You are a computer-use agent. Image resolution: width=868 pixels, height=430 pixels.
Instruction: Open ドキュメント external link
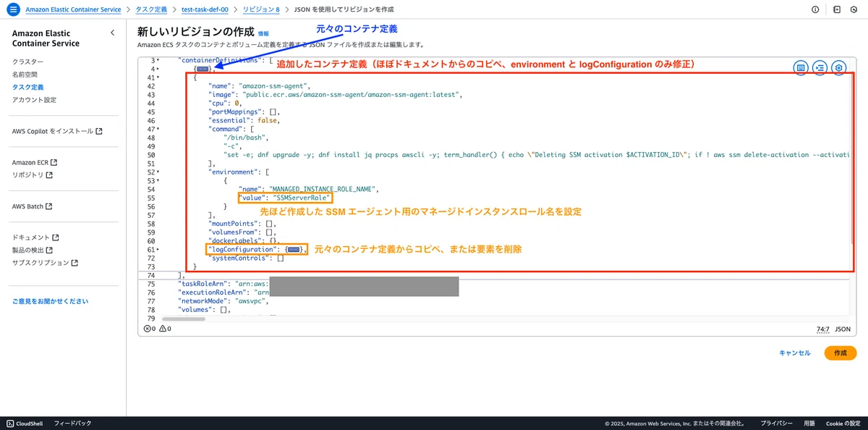[35, 237]
